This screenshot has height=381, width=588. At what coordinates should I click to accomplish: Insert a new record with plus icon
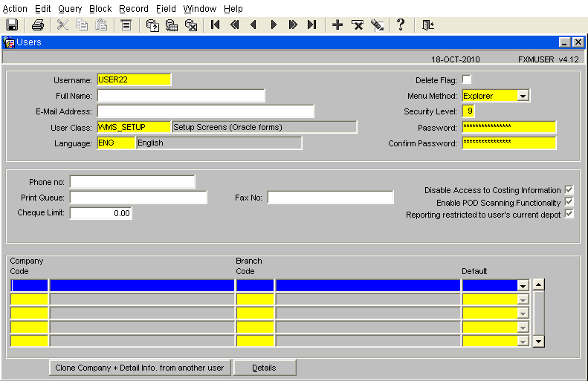[x=337, y=25]
